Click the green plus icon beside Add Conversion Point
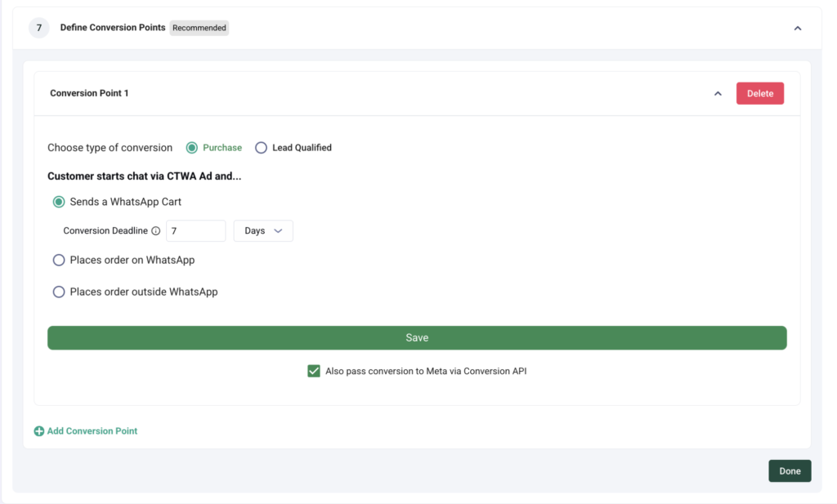This screenshot has width=837, height=504. click(39, 431)
